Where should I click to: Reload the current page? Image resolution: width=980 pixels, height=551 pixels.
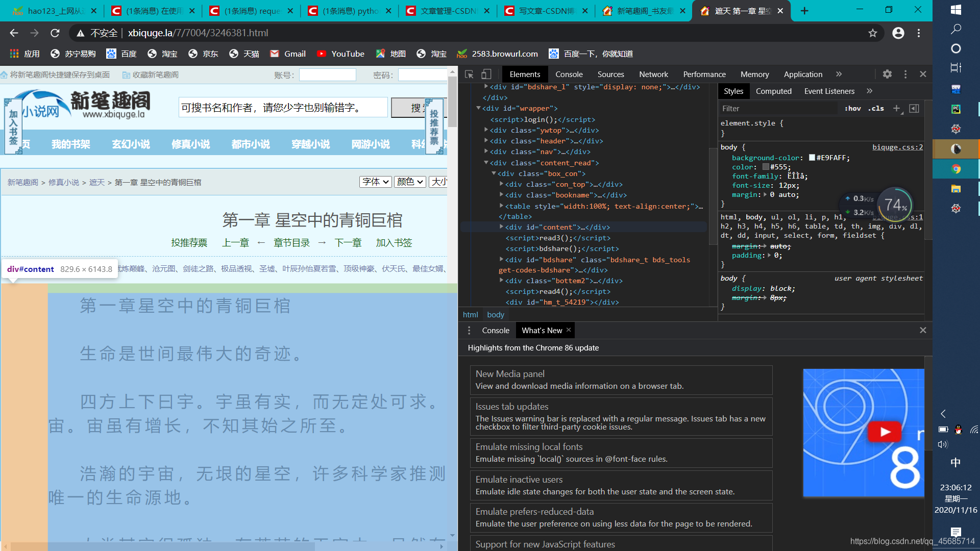[x=55, y=33]
